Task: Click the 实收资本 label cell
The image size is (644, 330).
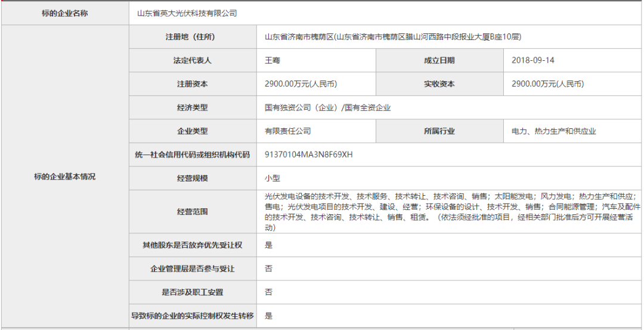Action: click(x=439, y=84)
